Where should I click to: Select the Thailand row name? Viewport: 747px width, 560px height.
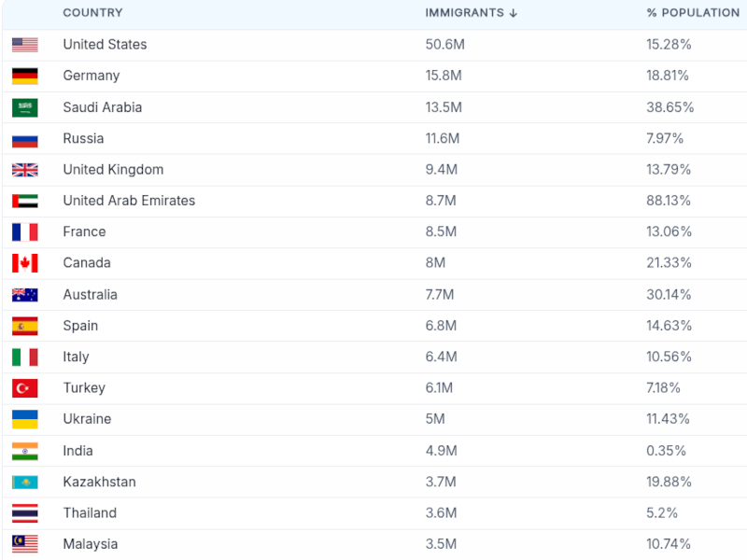click(90, 512)
